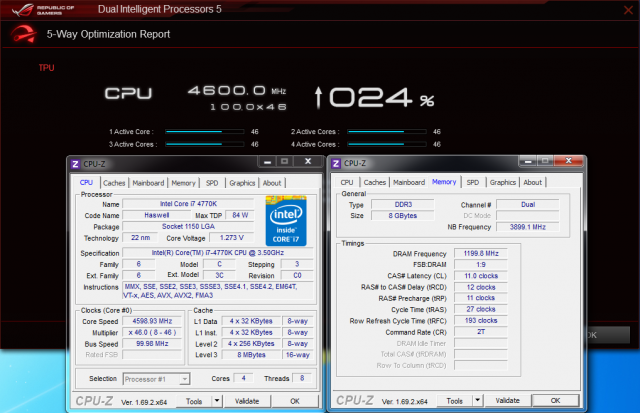Switch to Mainboard tab in right CPU-Z

(x=409, y=182)
